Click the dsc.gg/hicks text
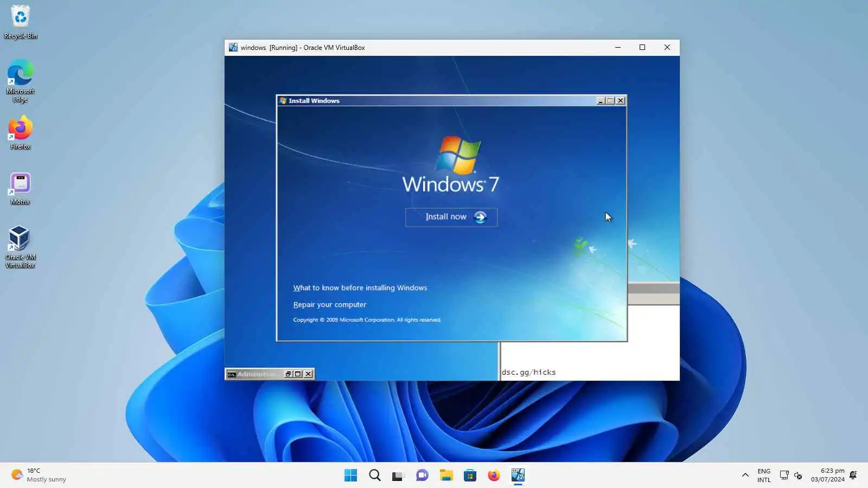 pos(529,372)
